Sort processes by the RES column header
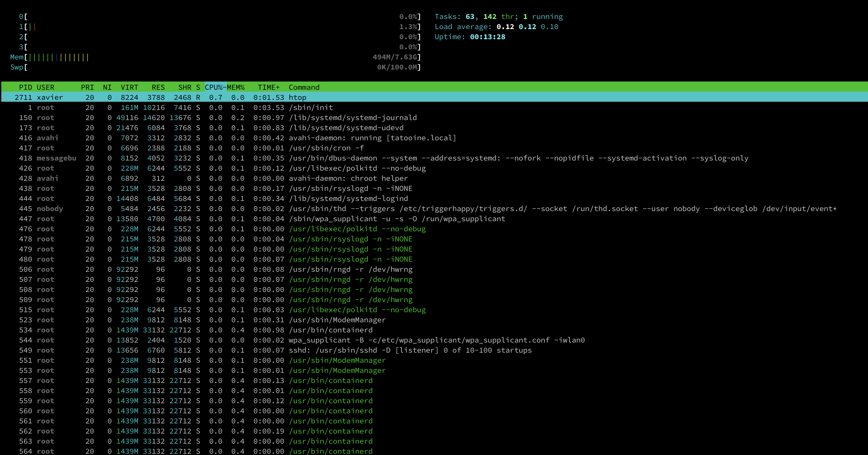This screenshot has width=868, height=455. tap(158, 87)
